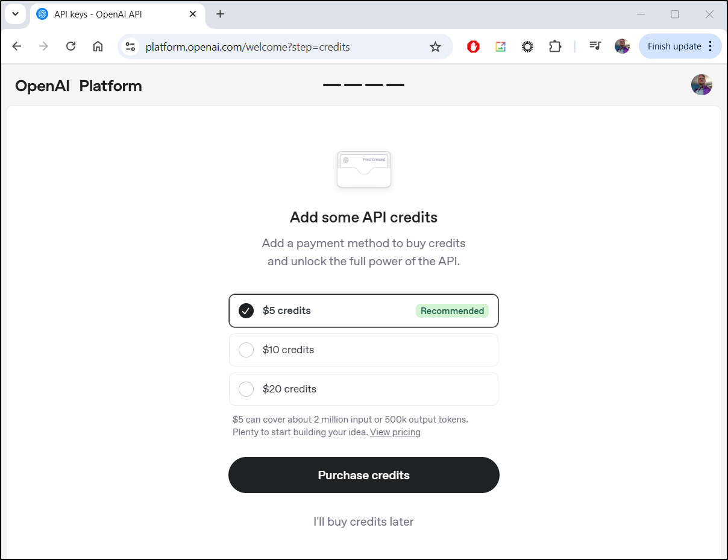Select the $5 credits option
Viewport: 728px width, 560px height.
pyautogui.click(x=363, y=310)
